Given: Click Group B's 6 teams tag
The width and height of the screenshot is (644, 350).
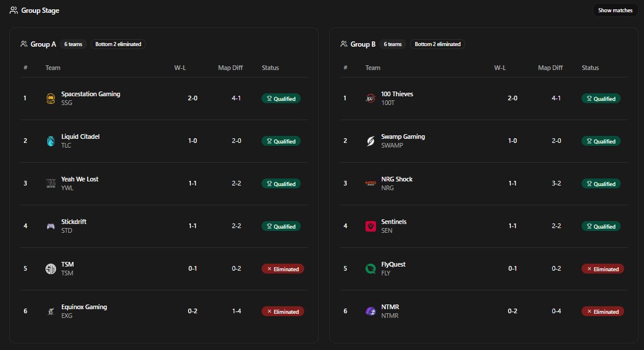Looking at the screenshot, I should point(392,44).
